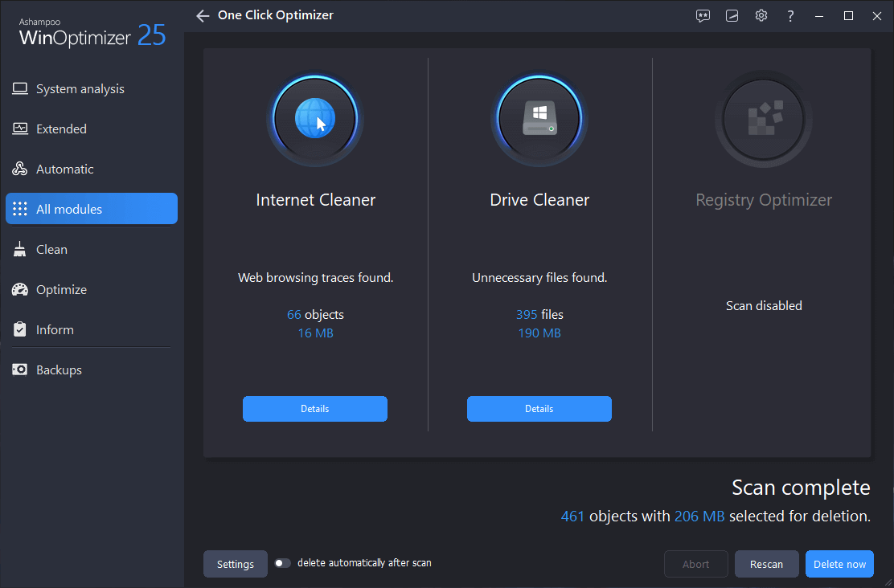The height and width of the screenshot is (588, 894).
Task: Maximize the WinOptimizer window
Action: click(x=848, y=16)
